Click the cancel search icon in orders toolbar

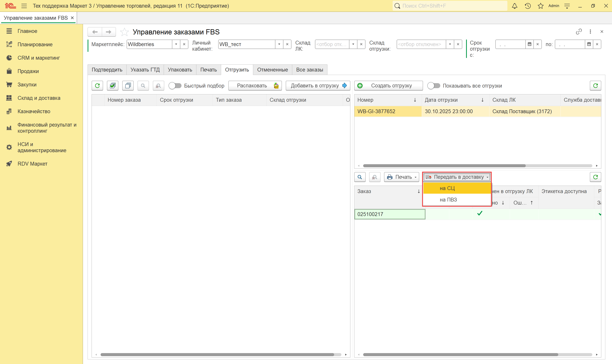158,86
